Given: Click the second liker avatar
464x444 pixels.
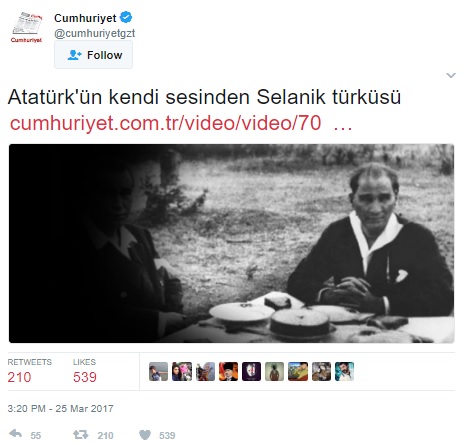Looking at the screenshot, I should coord(182,371).
